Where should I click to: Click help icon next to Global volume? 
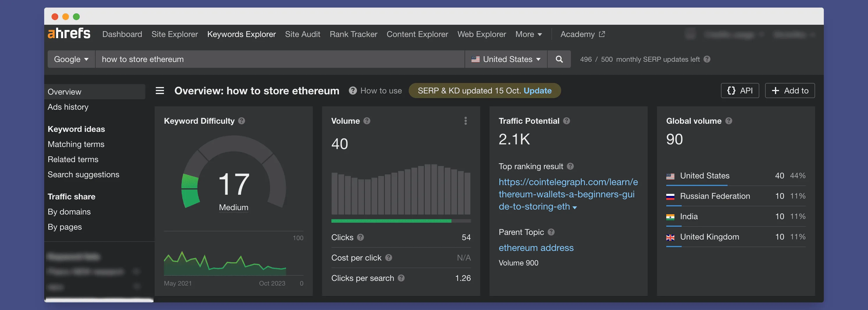click(728, 121)
